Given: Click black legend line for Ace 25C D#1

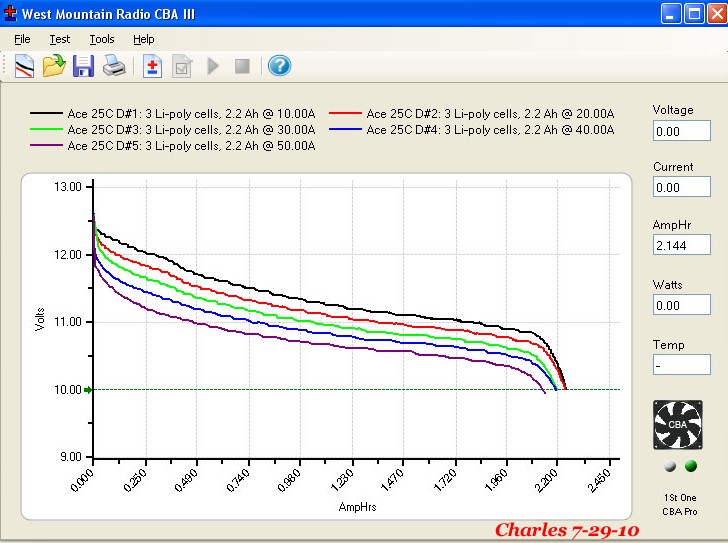Looking at the screenshot, I should 46,113.
